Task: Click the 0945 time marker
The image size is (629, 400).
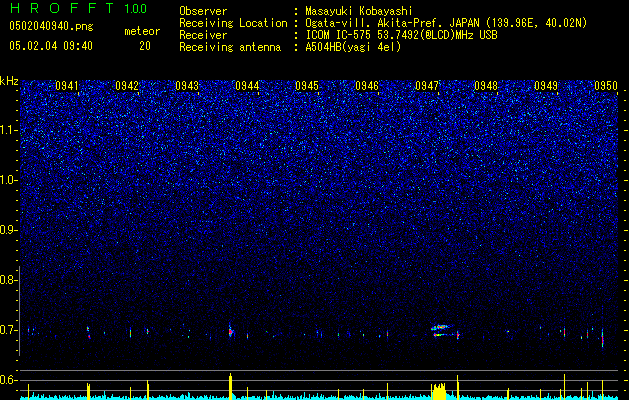Action: [x=307, y=86]
